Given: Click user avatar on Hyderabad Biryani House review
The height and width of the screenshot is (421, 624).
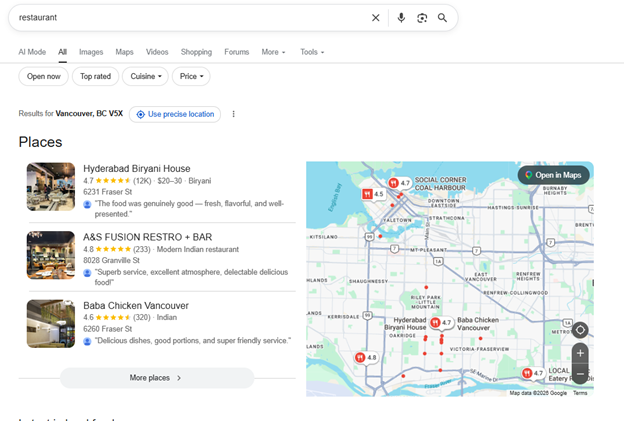Looking at the screenshot, I should click(x=87, y=204).
